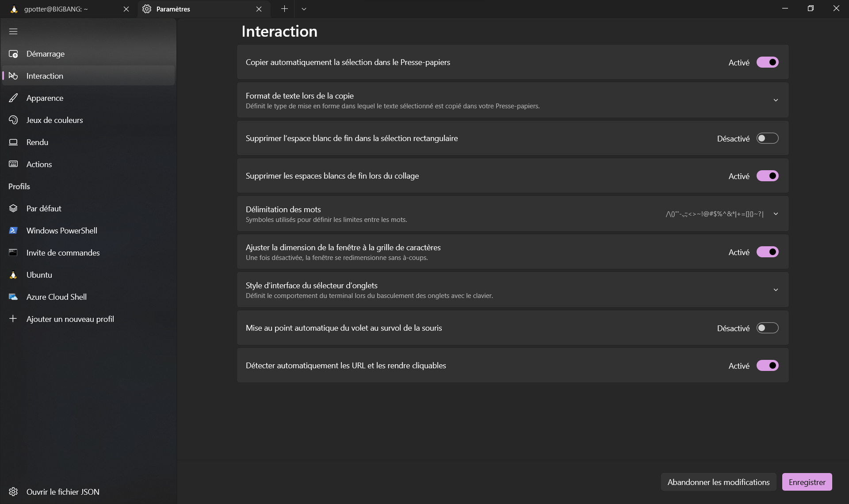
Task: Click the Démarrage startup icon in sidebar
Action: point(13,54)
